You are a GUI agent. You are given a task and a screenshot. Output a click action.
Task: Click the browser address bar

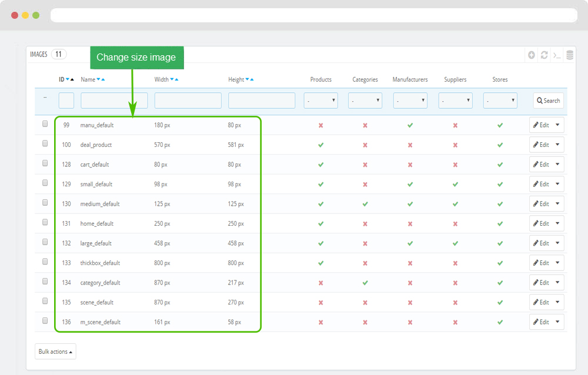(314, 15)
